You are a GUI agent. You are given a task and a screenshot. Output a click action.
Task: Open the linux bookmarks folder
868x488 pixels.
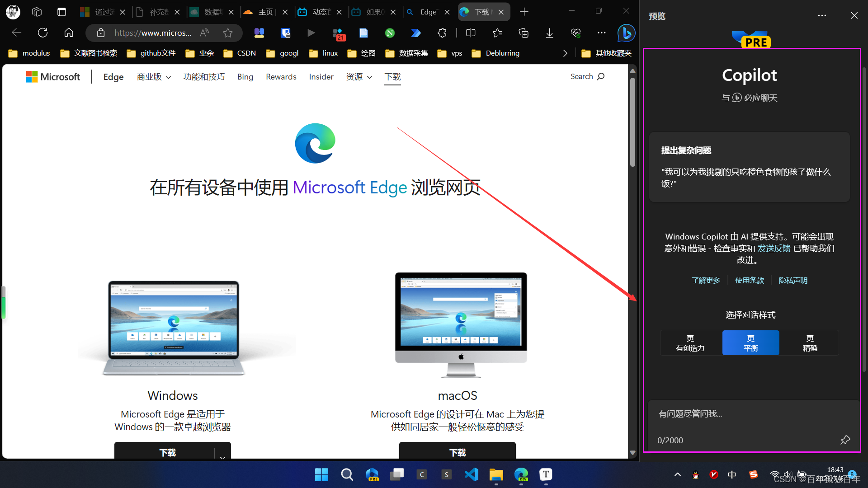[x=323, y=53]
